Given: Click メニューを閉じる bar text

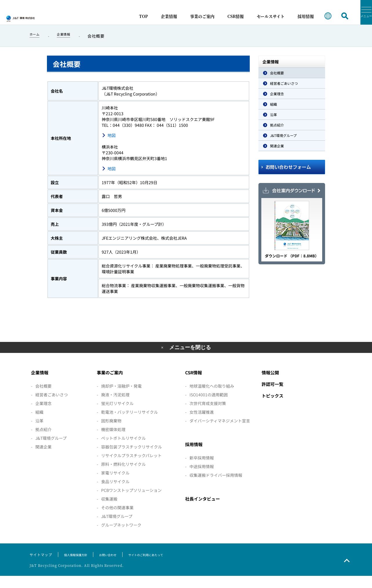Looking at the screenshot, I should 190,347.
